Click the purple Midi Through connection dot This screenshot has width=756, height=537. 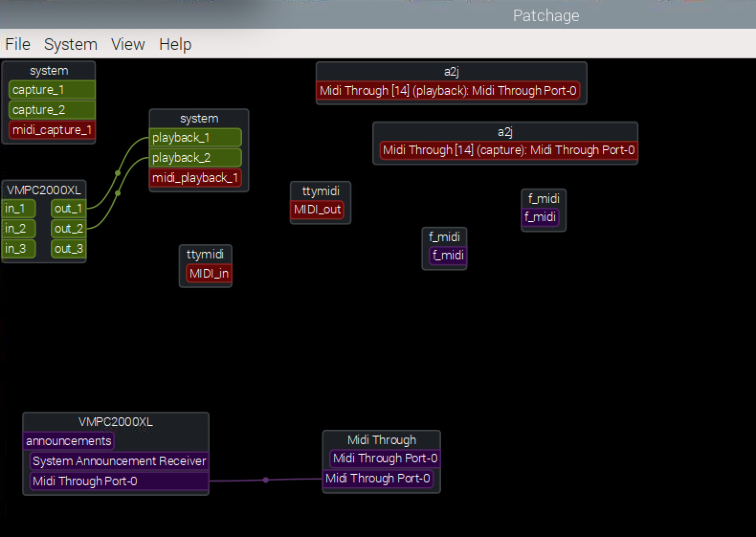266,480
